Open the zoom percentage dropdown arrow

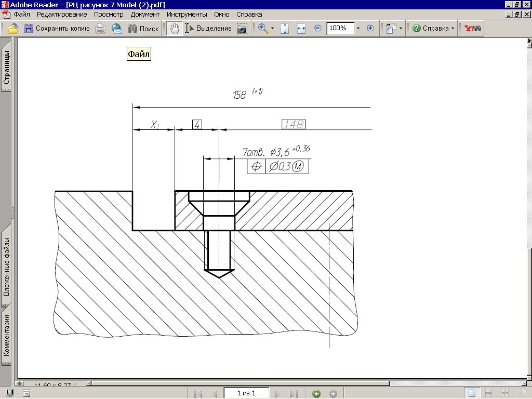tap(358, 29)
